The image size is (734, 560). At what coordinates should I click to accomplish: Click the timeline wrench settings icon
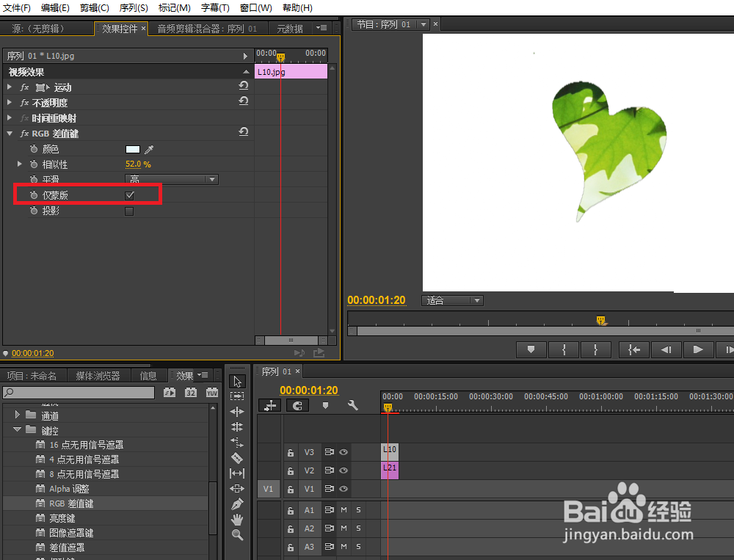pyautogui.click(x=352, y=405)
